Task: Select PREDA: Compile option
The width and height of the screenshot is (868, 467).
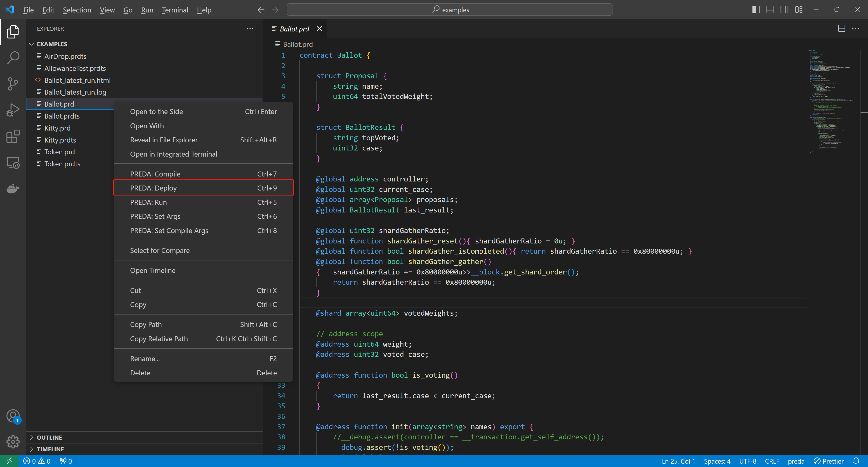Action: pos(155,173)
